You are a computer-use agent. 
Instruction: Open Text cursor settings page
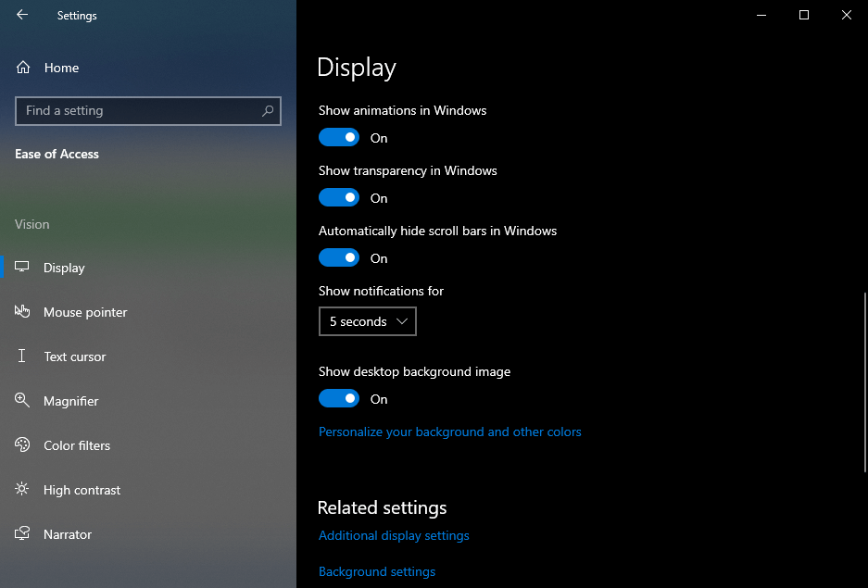(148, 357)
